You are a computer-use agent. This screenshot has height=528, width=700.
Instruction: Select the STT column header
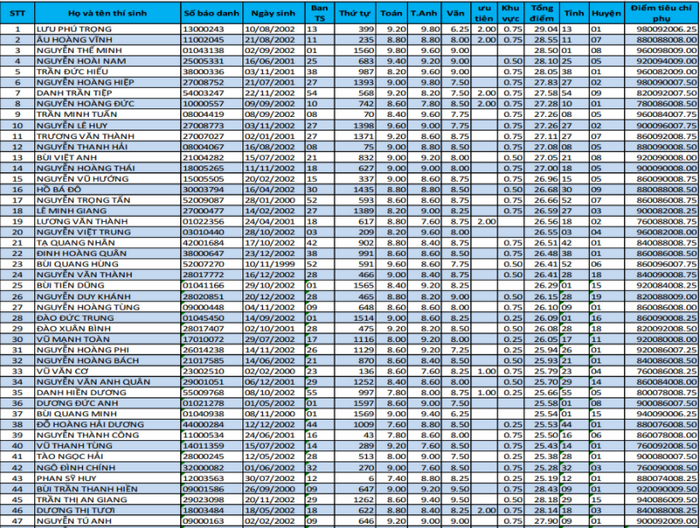point(17,13)
